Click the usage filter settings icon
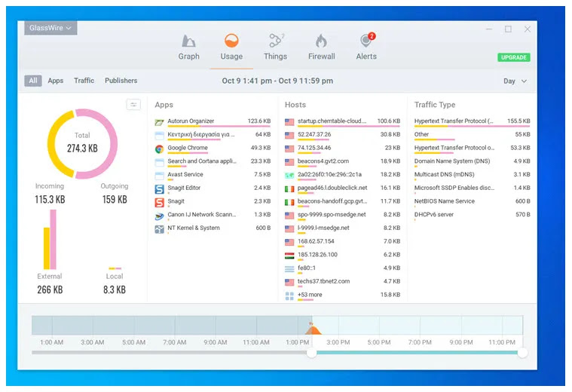The image size is (572, 392). pos(133,105)
